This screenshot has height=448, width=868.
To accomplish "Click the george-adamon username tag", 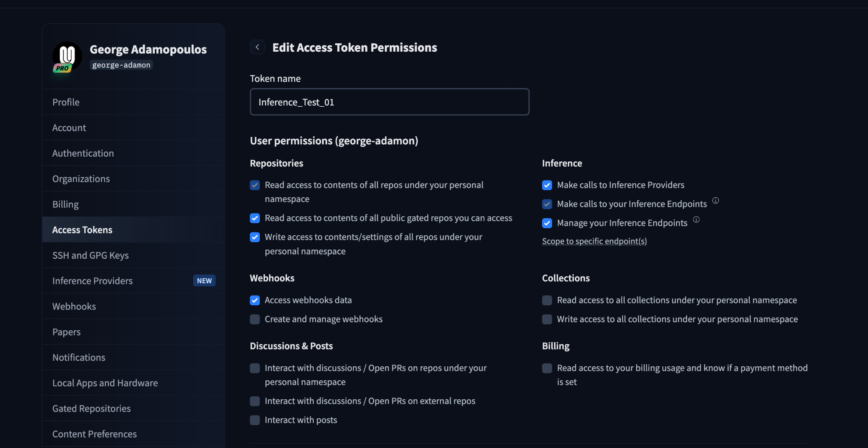I will click(x=121, y=65).
